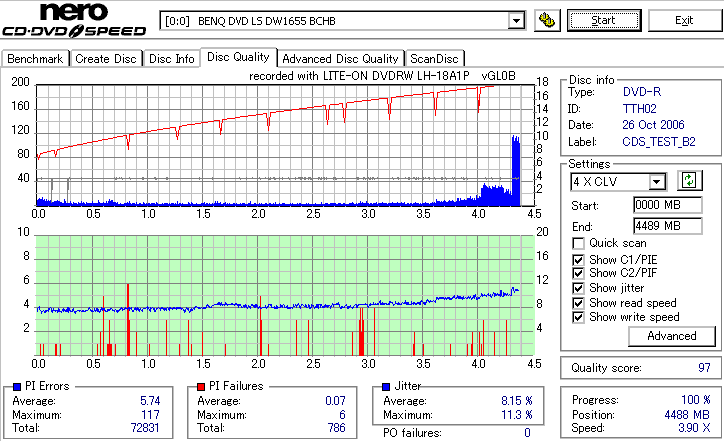Click the blue PI Errors legend square

coord(17,387)
